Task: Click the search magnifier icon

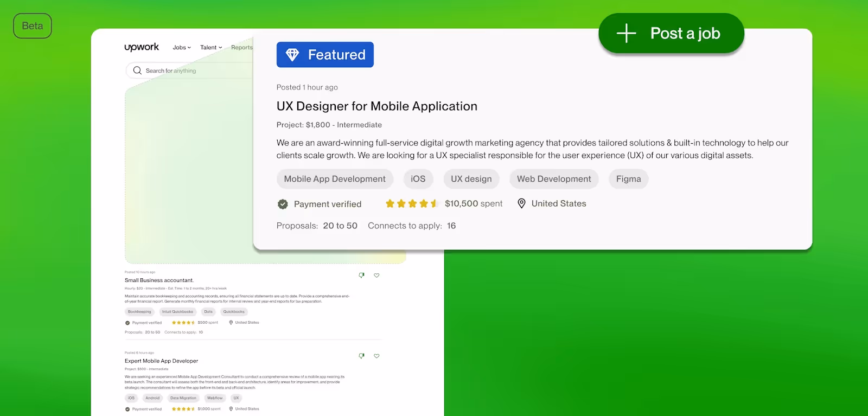Action: 137,71
